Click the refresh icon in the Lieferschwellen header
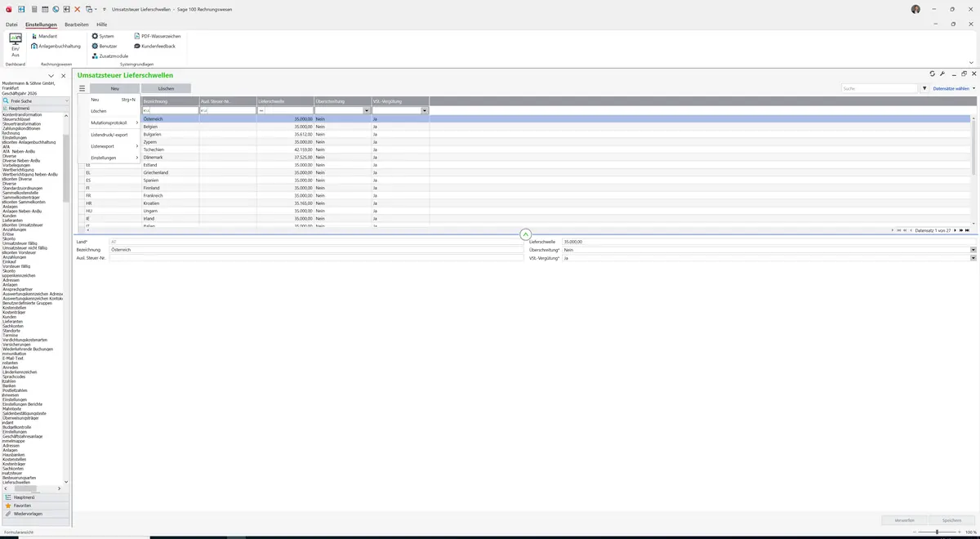 933,74
